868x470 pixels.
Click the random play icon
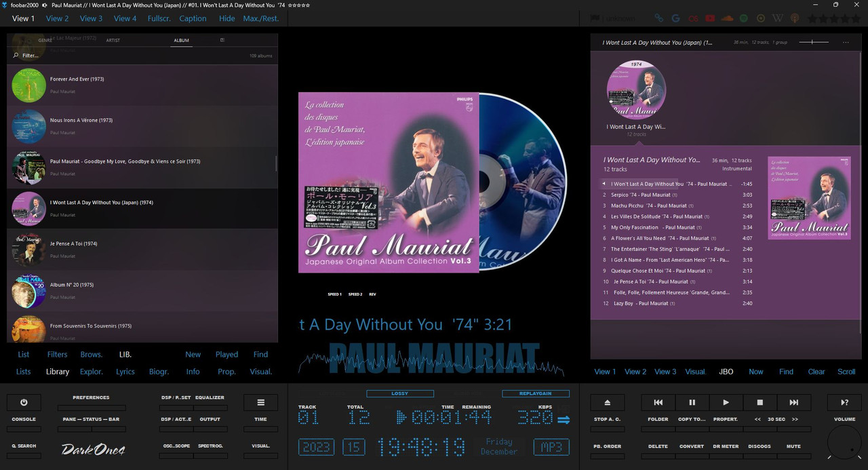click(844, 402)
